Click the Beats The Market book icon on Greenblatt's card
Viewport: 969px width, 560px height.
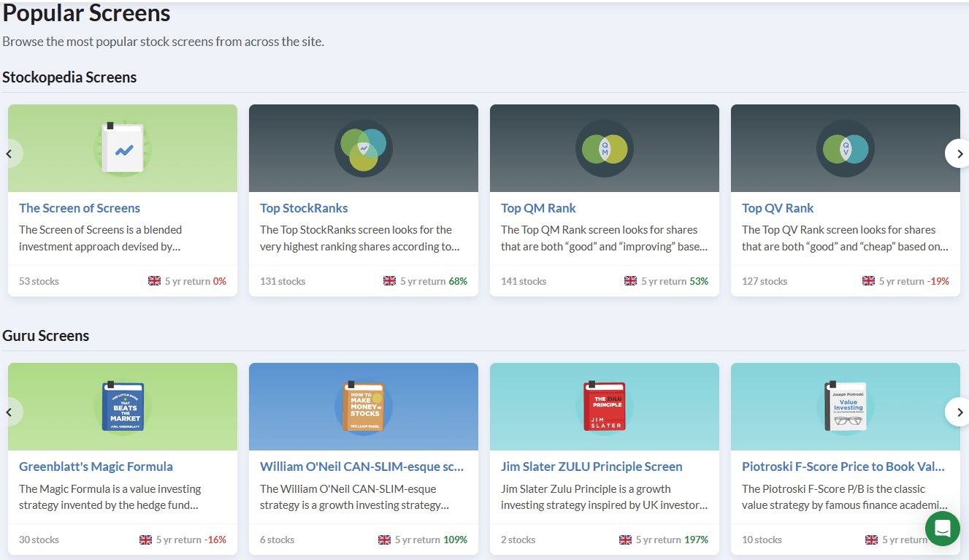pyautogui.click(x=122, y=407)
